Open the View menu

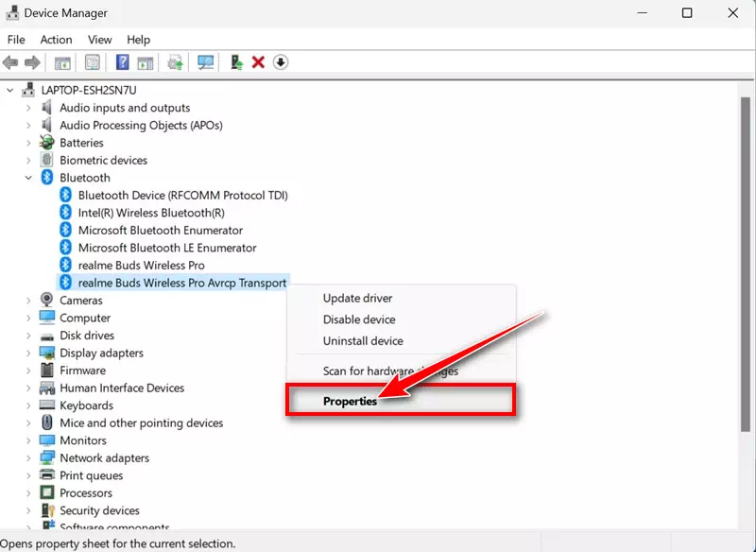click(100, 40)
